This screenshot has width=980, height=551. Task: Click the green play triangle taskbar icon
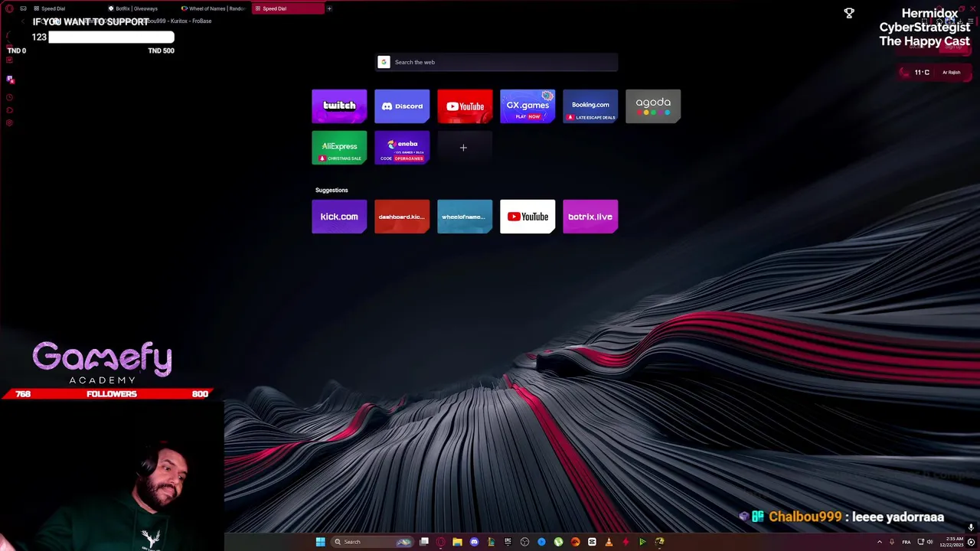pyautogui.click(x=642, y=542)
